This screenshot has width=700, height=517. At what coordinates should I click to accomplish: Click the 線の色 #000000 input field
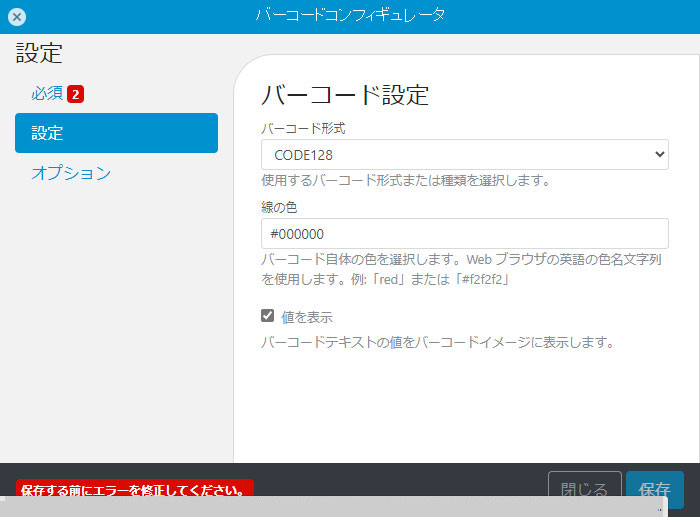click(x=465, y=233)
